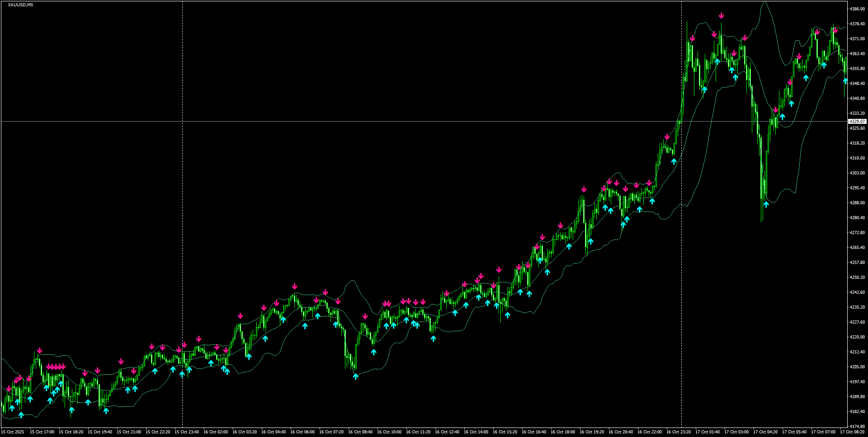
Task: Click the pink arrow above the 16 Oct 03:20 pullback
Action: pyautogui.click(x=240, y=316)
